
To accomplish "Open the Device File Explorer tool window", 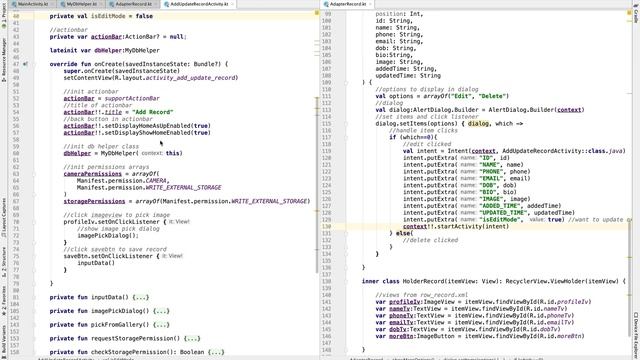I will tap(636, 336).
